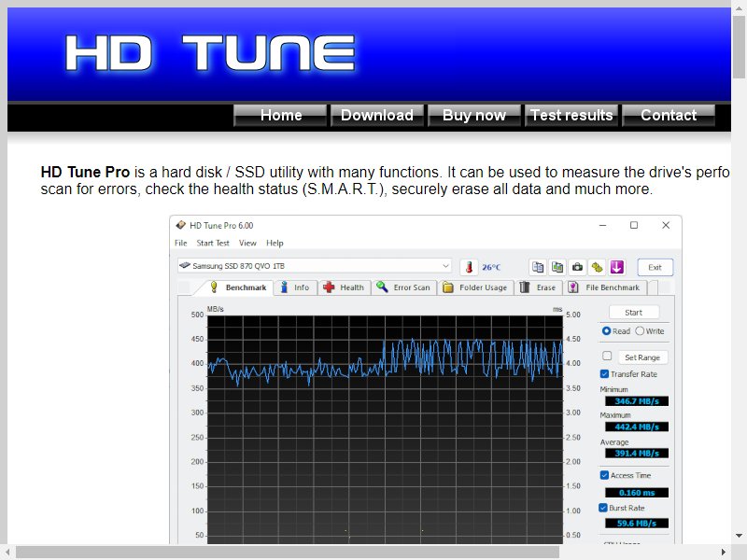Click the HD Tune logo banner
The height and width of the screenshot is (560, 747).
[x=210, y=53]
